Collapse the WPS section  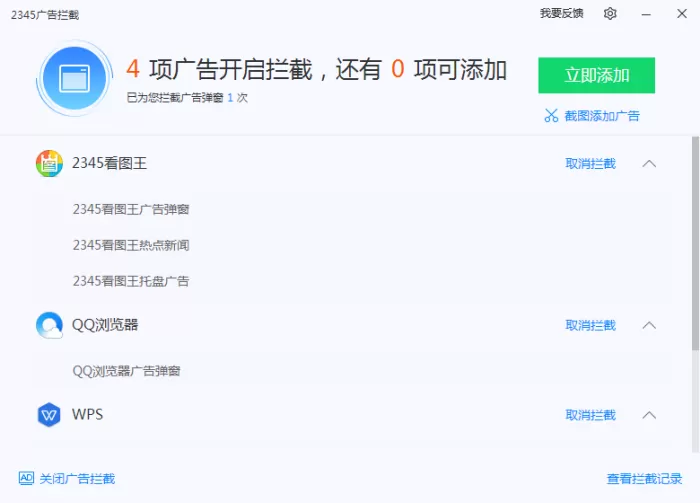(649, 415)
